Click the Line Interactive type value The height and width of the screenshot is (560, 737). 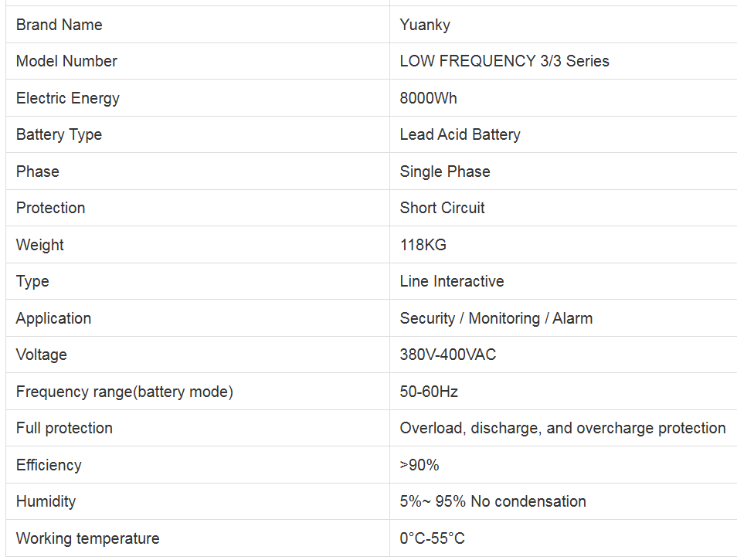click(452, 281)
